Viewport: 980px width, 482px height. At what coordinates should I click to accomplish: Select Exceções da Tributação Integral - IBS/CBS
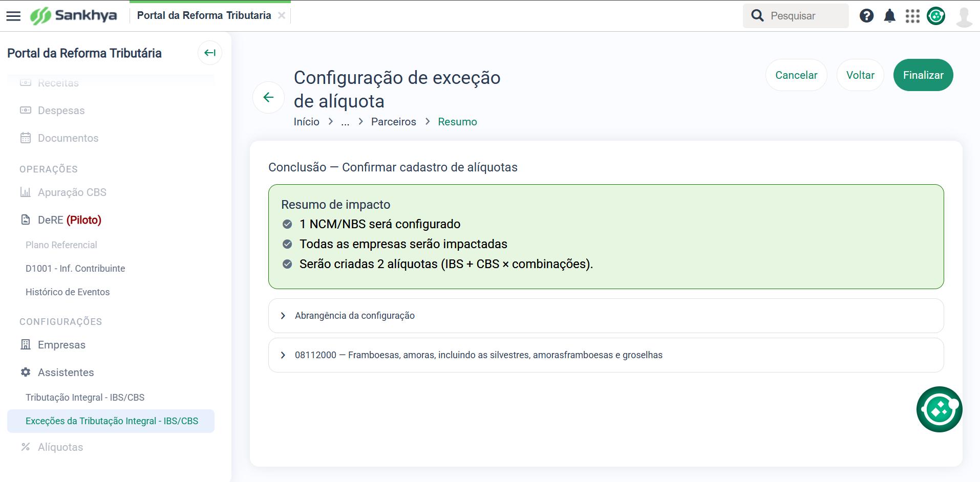111,421
